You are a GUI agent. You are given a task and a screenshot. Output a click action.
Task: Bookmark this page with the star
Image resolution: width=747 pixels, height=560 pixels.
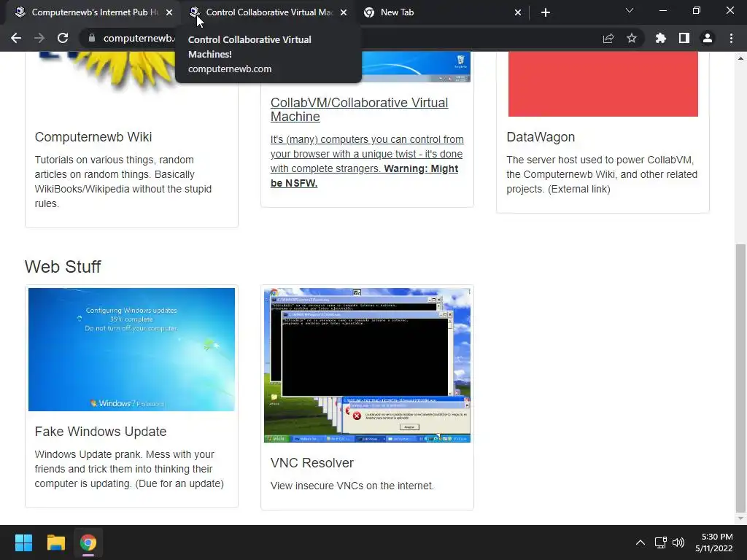click(632, 38)
